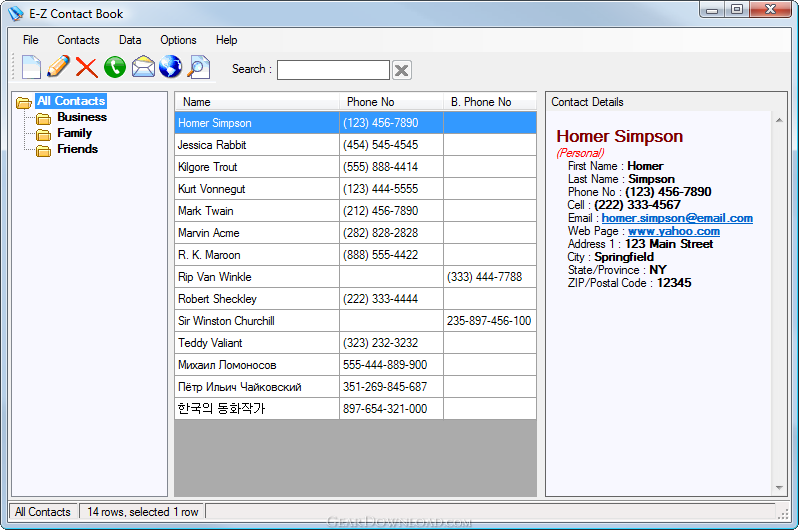The width and height of the screenshot is (799, 530).
Task: Click the E-Z Contact Book title icon
Action: (16, 13)
